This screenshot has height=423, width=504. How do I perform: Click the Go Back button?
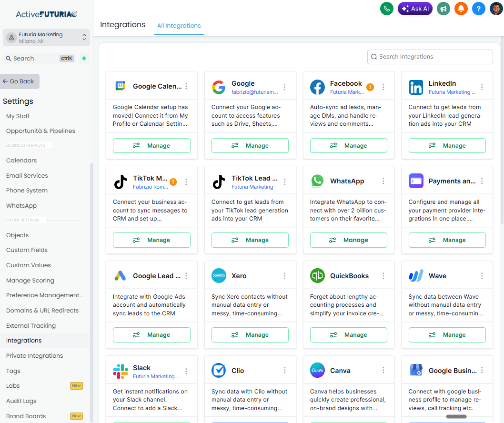(x=20, y=81)
